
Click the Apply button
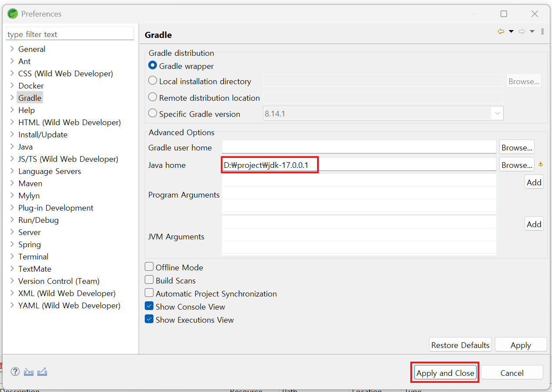[x=521, y=344]
